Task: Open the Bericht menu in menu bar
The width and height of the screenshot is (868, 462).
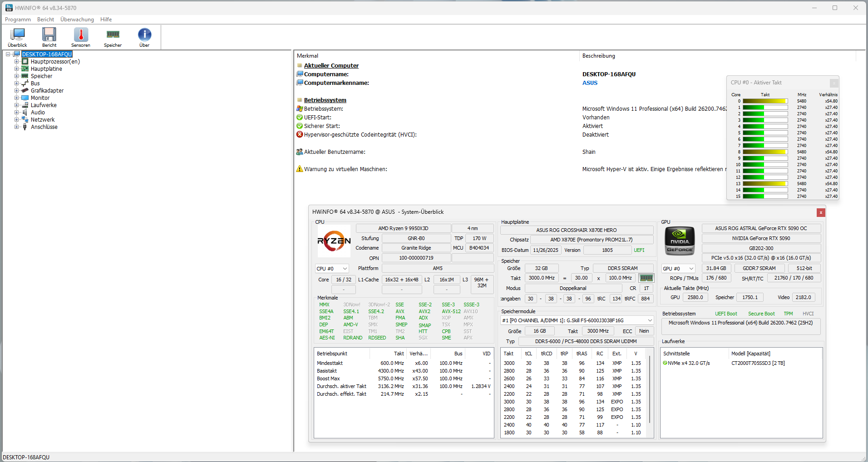Action: pyautogui.click(x=45, y=20)
